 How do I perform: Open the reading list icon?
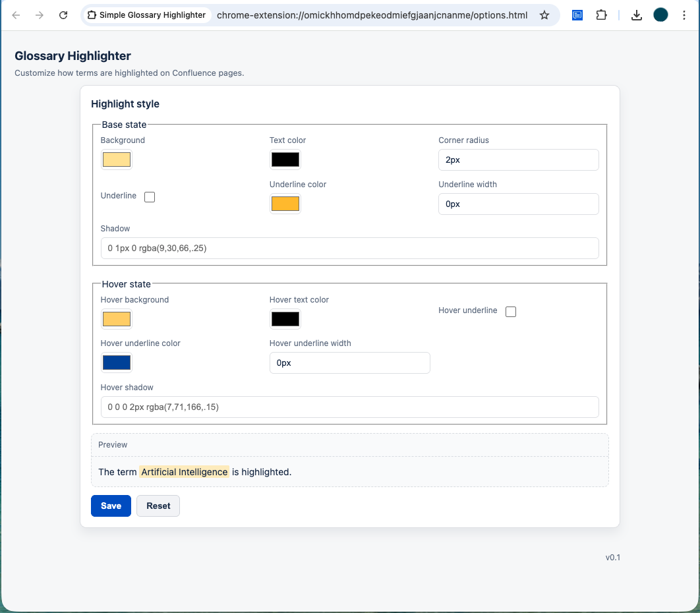577,15
